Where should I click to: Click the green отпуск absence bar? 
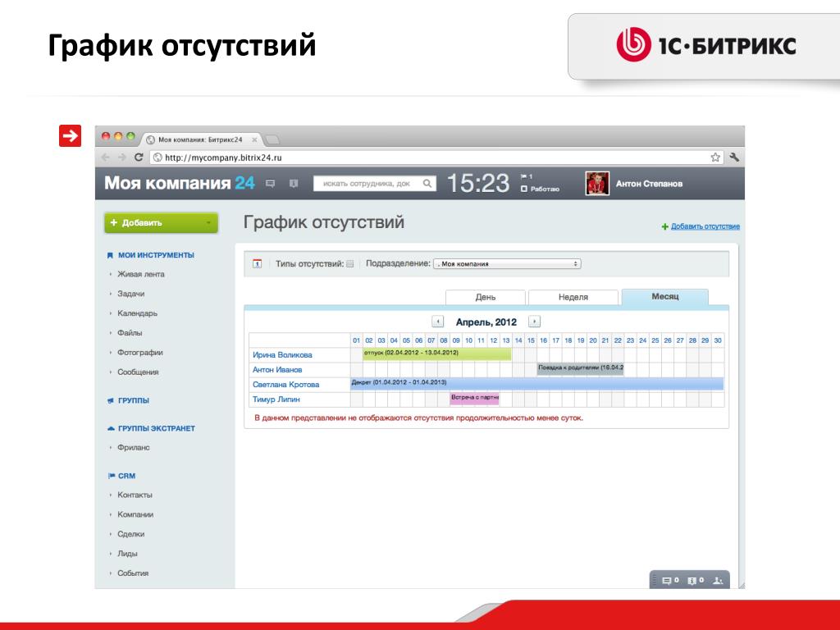pyautogui.click(x=436, y=354)
